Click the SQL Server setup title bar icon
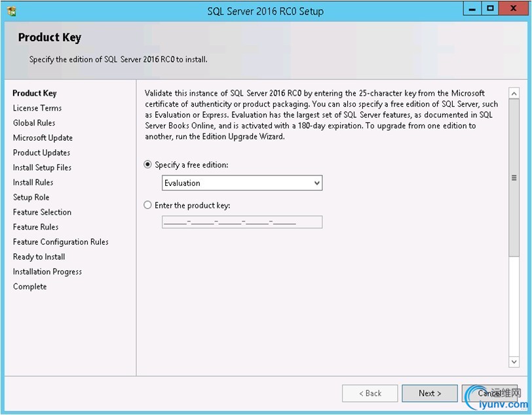The height and width of the screenshot is (415, 532). tap(12, 11)
